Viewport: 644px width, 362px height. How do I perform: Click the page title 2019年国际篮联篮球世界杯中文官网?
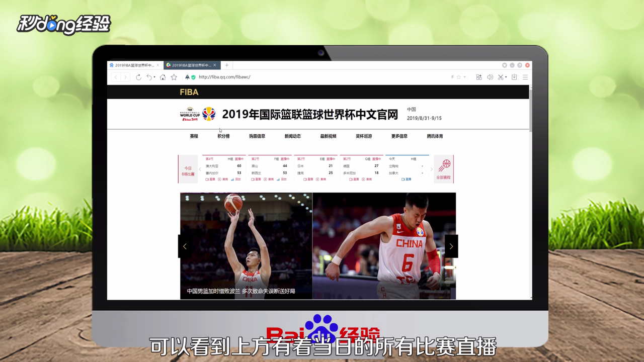click(x=310, y=114)
